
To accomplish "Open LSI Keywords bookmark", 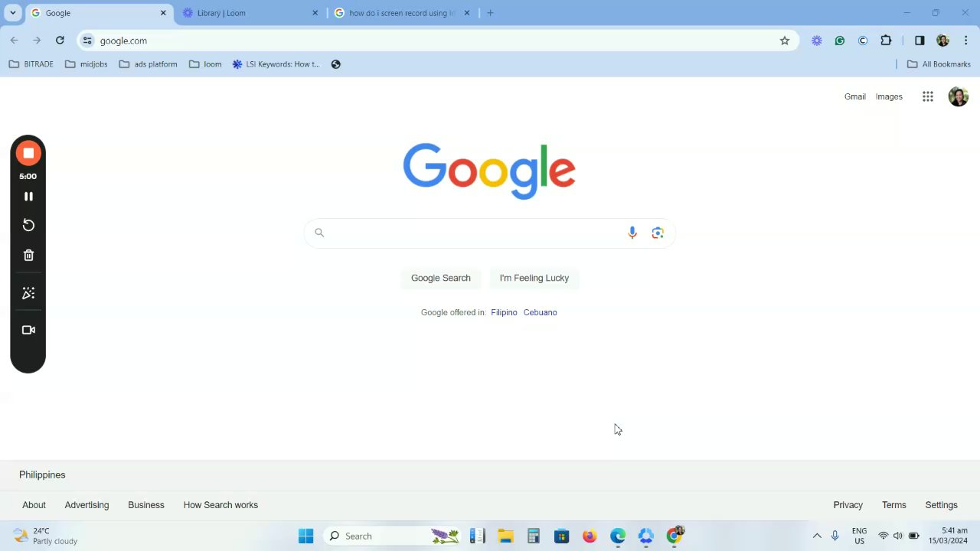I will (276, 64).
